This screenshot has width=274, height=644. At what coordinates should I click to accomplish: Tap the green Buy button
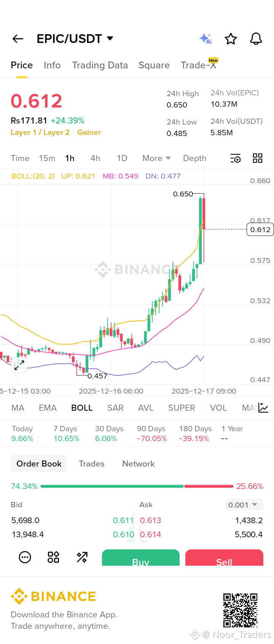coord(141,557)
